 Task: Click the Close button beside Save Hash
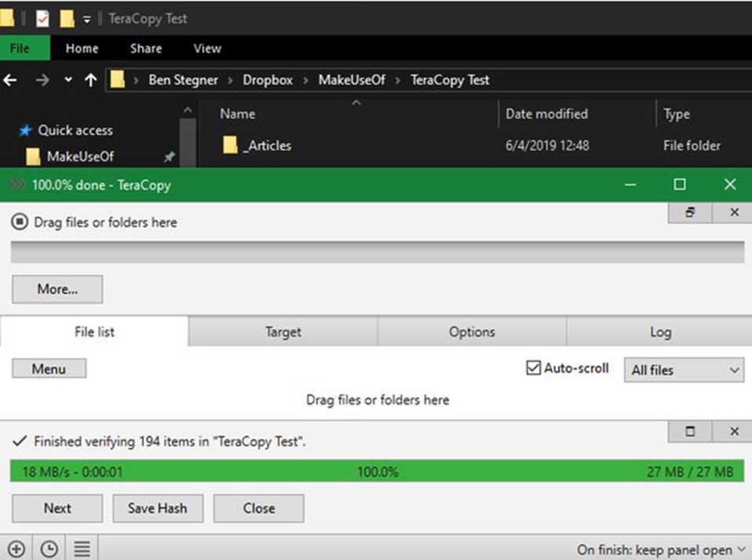tap(258, 508)
